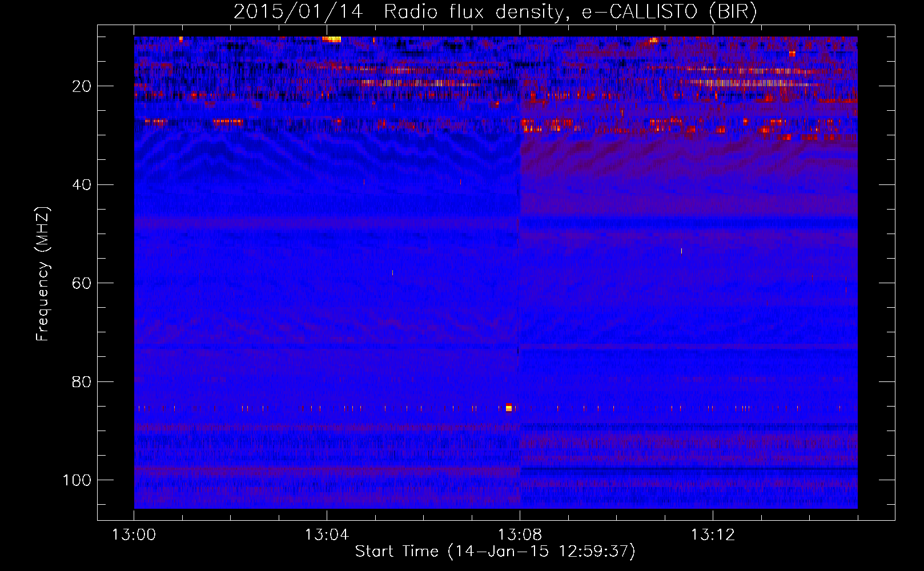
Task: Click the "Start Time (14-Jan-15 12:59:37)" axis label
Action: click(x=495, y=551)
